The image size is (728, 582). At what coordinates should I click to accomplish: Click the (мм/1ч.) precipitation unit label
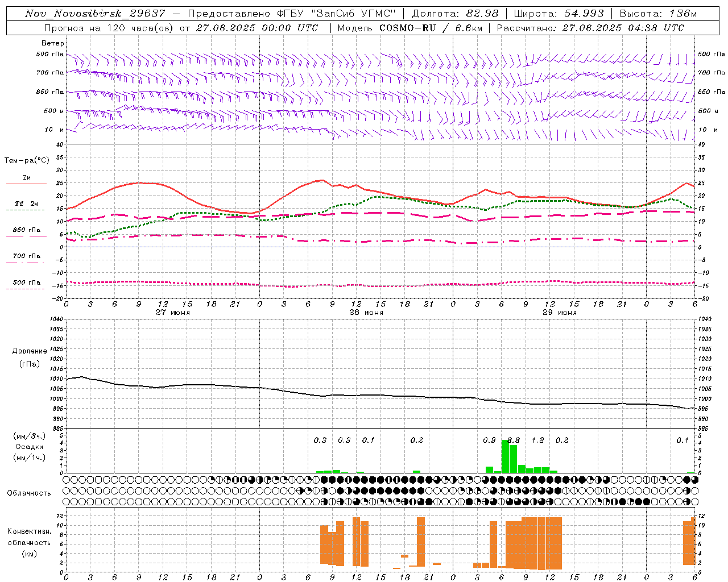tap(30, 457)
